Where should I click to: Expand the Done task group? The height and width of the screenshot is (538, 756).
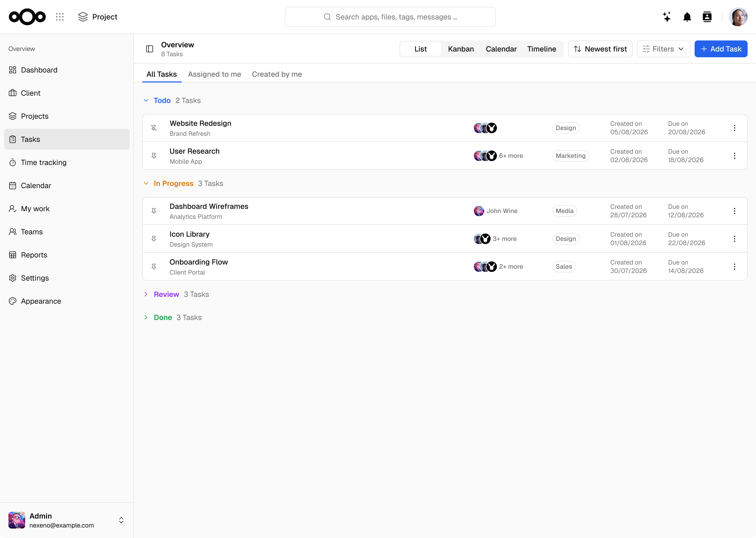click(146, 317)
